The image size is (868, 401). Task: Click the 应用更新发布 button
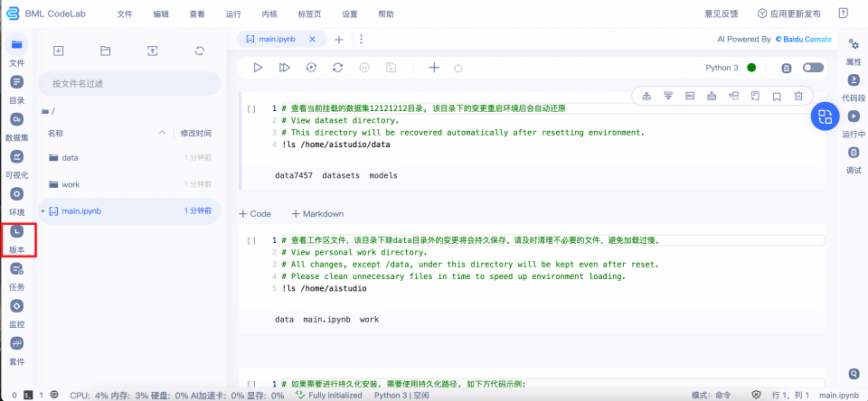(788, 14)
